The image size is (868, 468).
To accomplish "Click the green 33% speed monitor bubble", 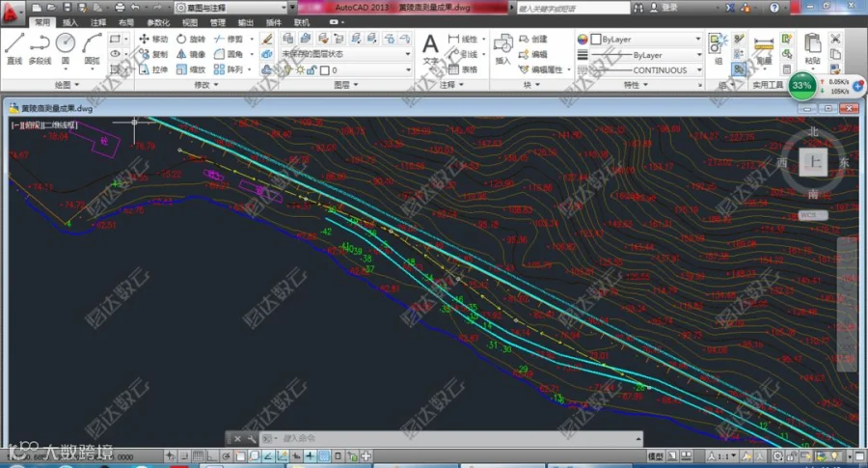I will pos(801,85).
